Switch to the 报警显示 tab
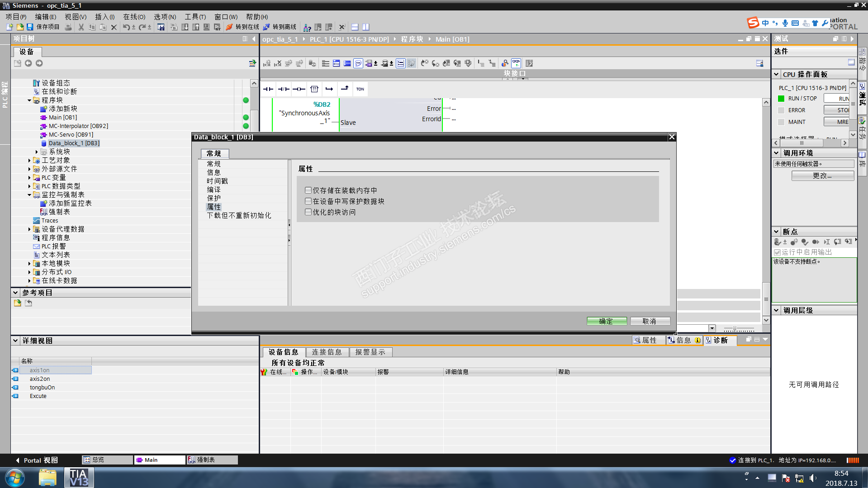The width and height of the screenshot is (868, 488). click(370, 352)
